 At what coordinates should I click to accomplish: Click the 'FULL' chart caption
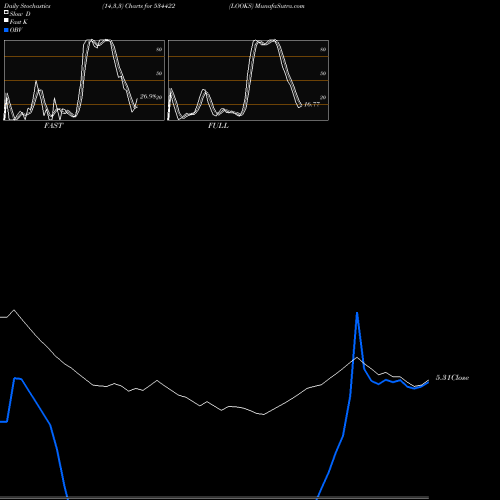[218, 126]
